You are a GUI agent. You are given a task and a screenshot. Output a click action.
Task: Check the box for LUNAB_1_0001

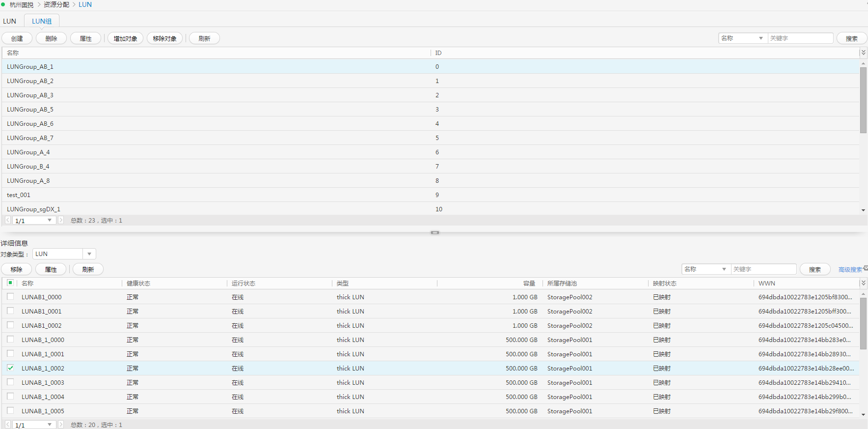click(x=10, y=353)
